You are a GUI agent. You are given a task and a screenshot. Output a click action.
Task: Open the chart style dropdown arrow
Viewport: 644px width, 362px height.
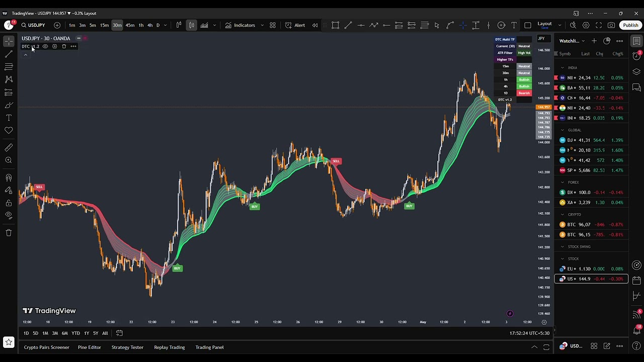(x=214, y=25)
